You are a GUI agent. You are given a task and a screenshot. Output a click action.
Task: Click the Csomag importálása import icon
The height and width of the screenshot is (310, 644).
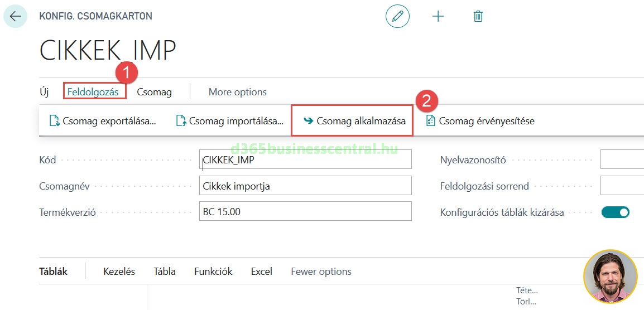tap(180, 120)
